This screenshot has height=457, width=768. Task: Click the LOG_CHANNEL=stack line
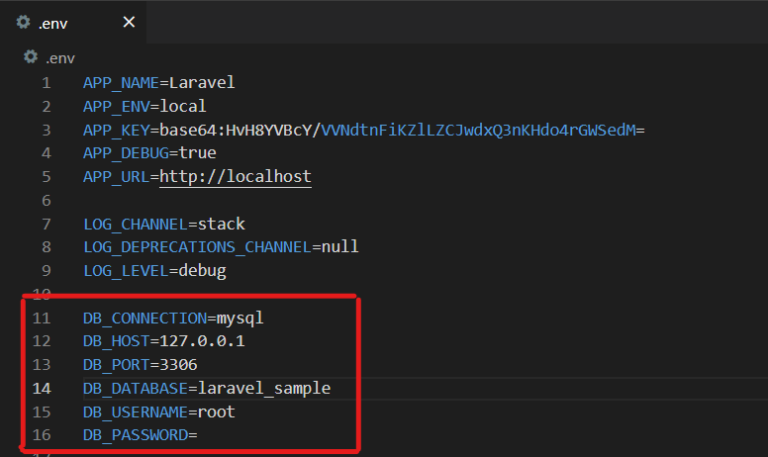[x=163, y=224]
